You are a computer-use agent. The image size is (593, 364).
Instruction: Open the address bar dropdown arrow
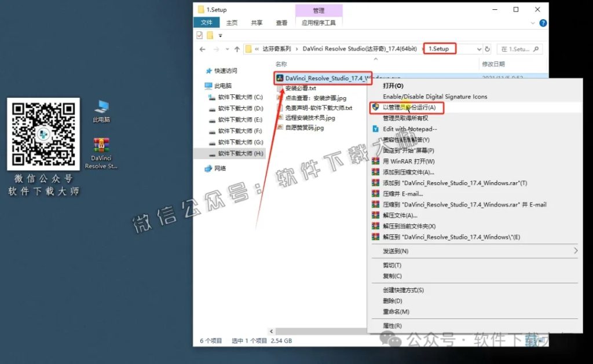478,49
